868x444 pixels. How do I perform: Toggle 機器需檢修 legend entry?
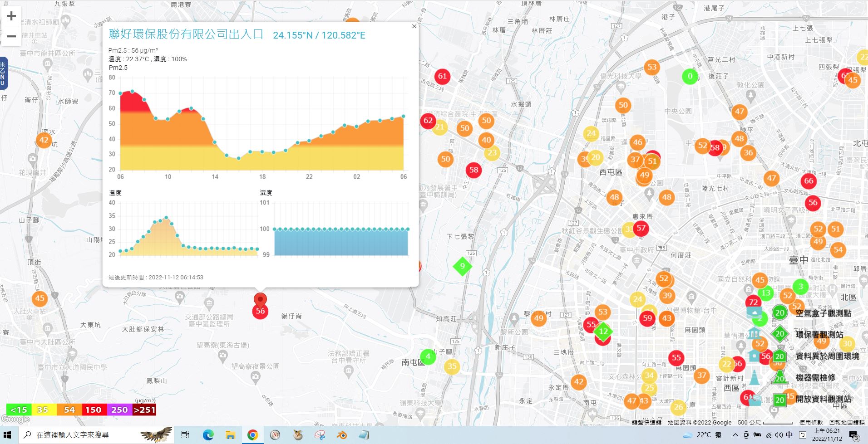tap(815, 377)
